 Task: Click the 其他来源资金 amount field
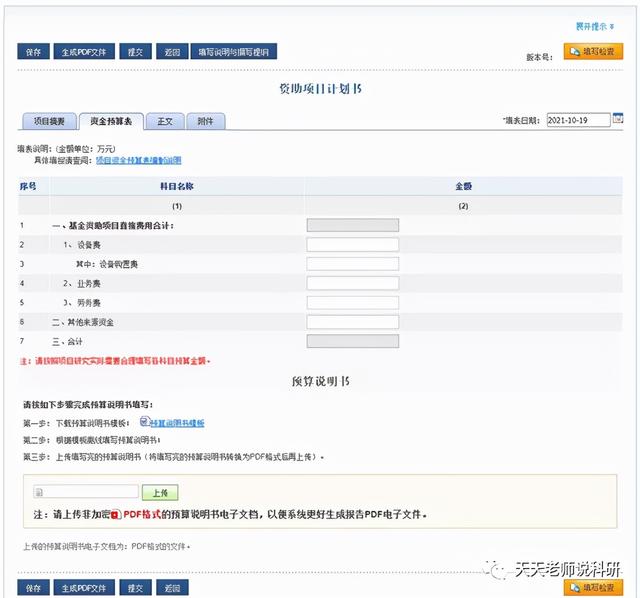pyautogui.click(x=353, y=322)
